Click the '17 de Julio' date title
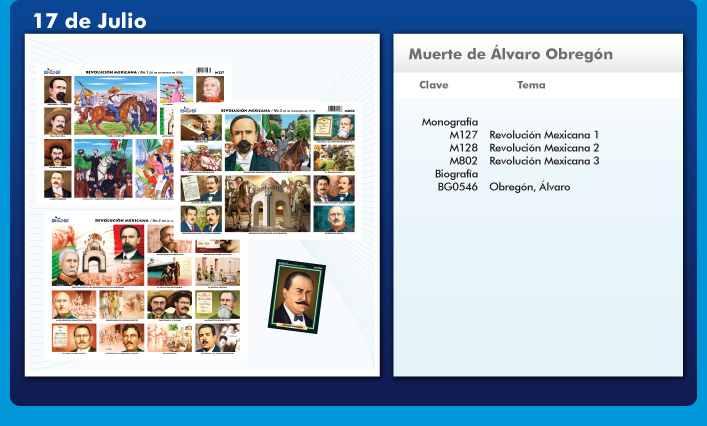The image size is (707, 426). 88,21
